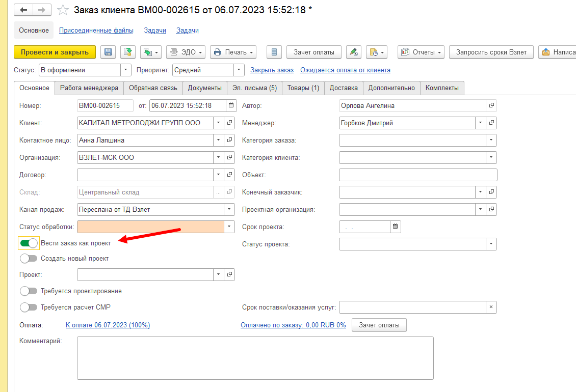The height and width of the screenshot is (392, 576).
Task: Expand the Статус проекта dropdown
Action: tap(491, 244)
